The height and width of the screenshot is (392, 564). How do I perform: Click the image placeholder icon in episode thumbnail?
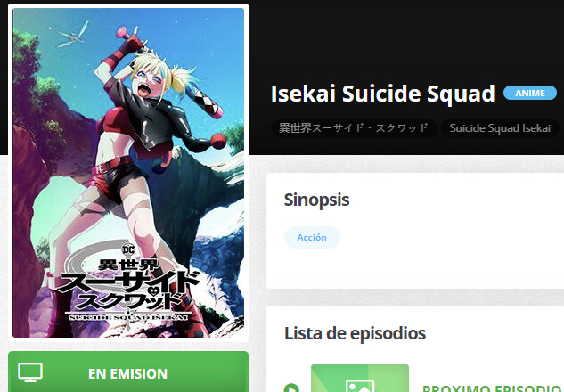(360, 386)
